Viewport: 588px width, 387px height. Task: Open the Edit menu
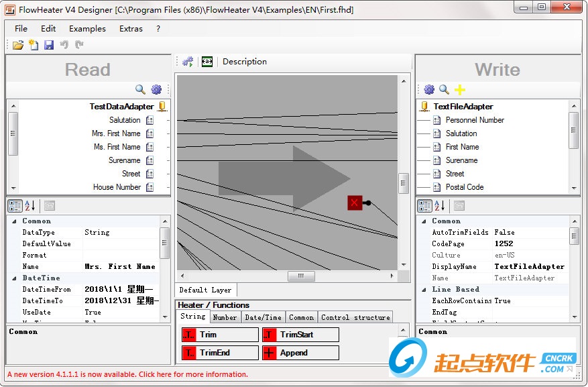[48, 28]
